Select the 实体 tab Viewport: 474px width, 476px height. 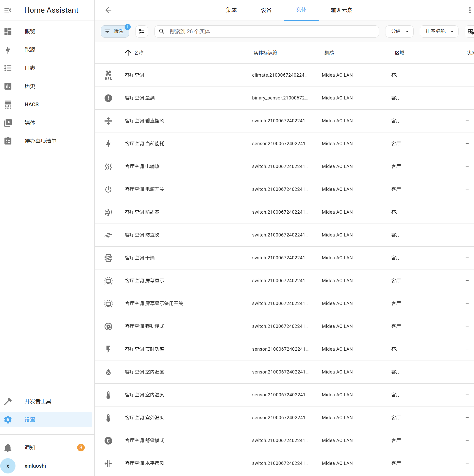point(301,10)
